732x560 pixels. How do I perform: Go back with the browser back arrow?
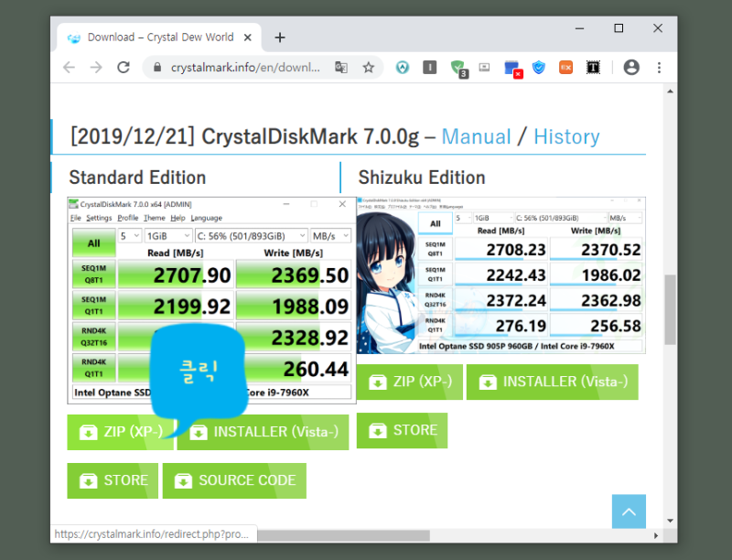(x=70, y=68)
